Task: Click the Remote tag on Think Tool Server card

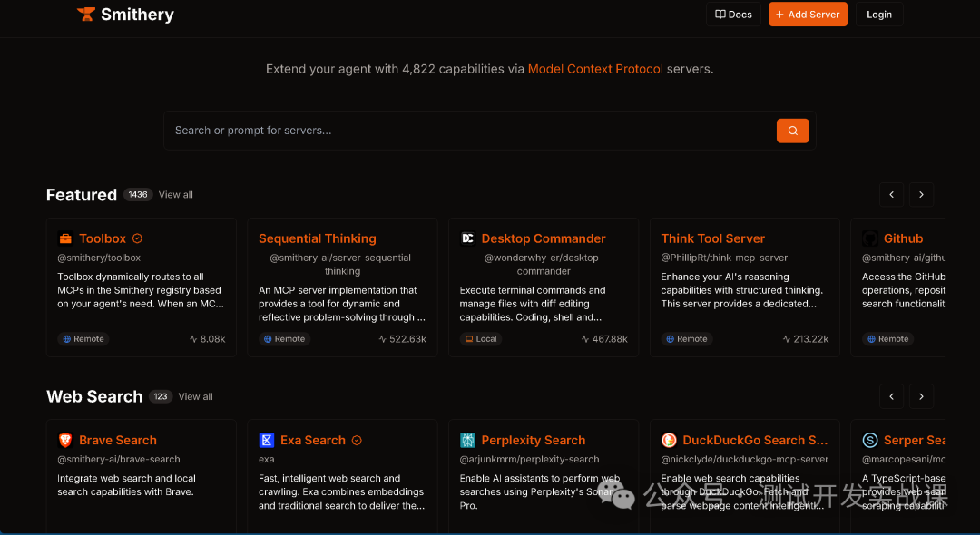Action: click(687, 339)
